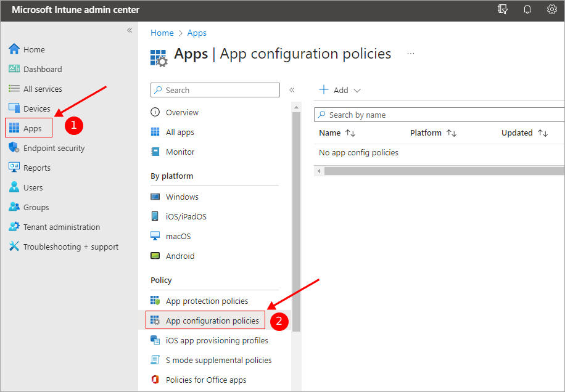Open the Groups link in sidebar
Viewport: 565px width, 392px height.
36,207
